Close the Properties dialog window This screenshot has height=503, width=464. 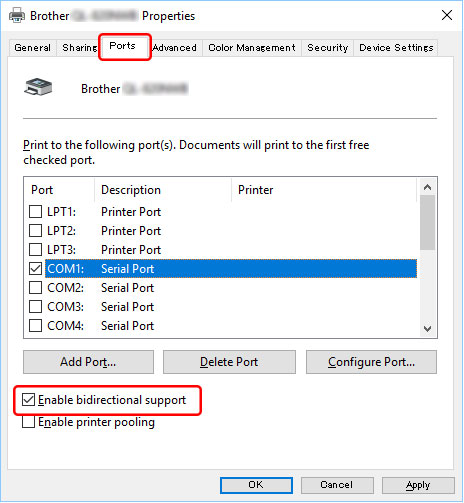coord(447,15)
